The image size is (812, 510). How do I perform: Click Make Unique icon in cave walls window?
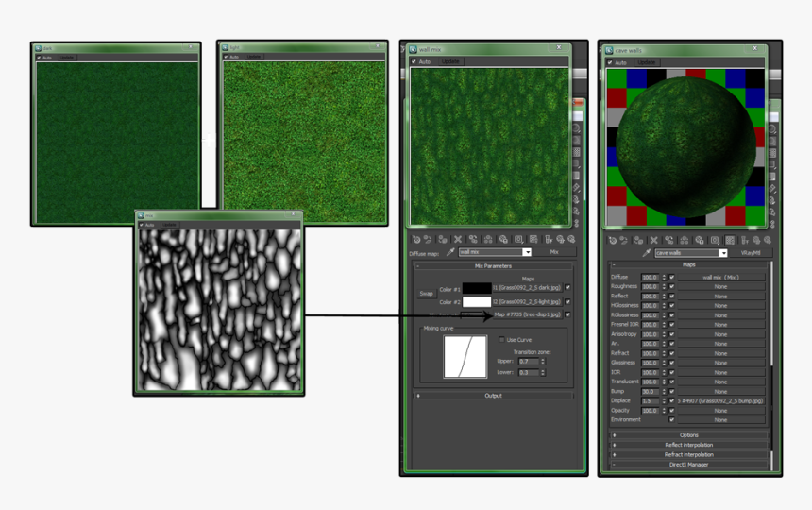[685, 240]
